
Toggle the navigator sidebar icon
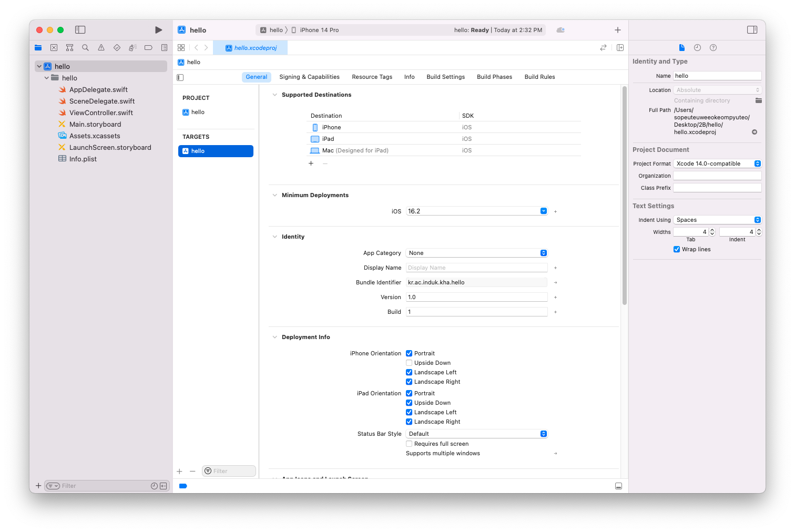pyautogui.click(x=80, y=30)
